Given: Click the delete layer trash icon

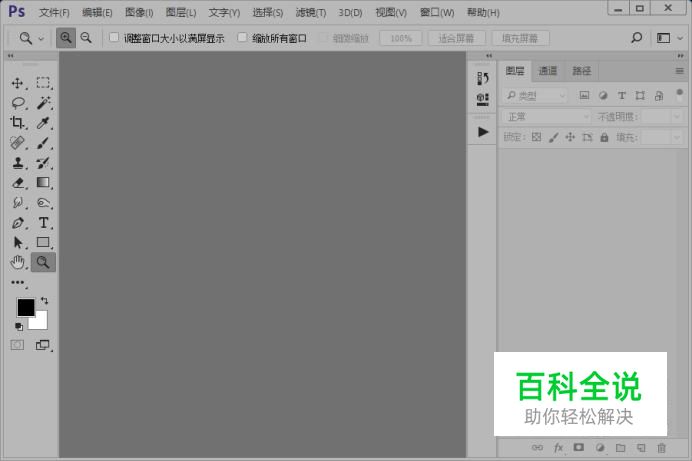Looking at the screenshot, I should (x=661, y=448).
